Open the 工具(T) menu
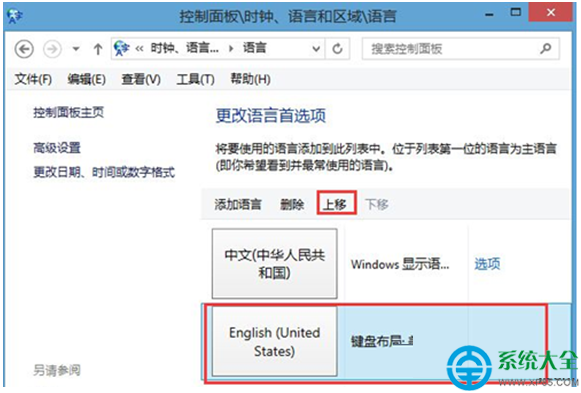Viewport: 581px width, 393px height. coord(195,79)
